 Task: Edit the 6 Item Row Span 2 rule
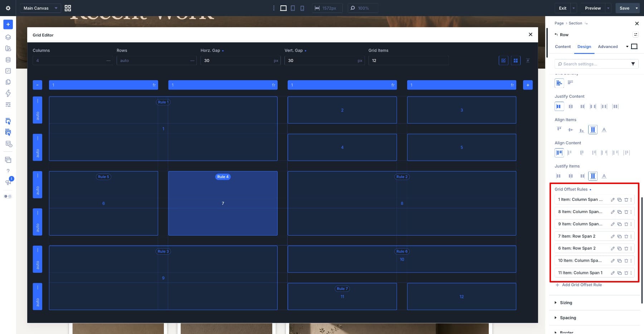[x=613, y=248]
